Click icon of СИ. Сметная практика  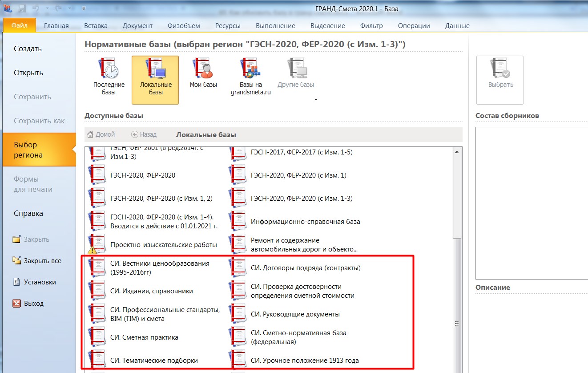97,337
